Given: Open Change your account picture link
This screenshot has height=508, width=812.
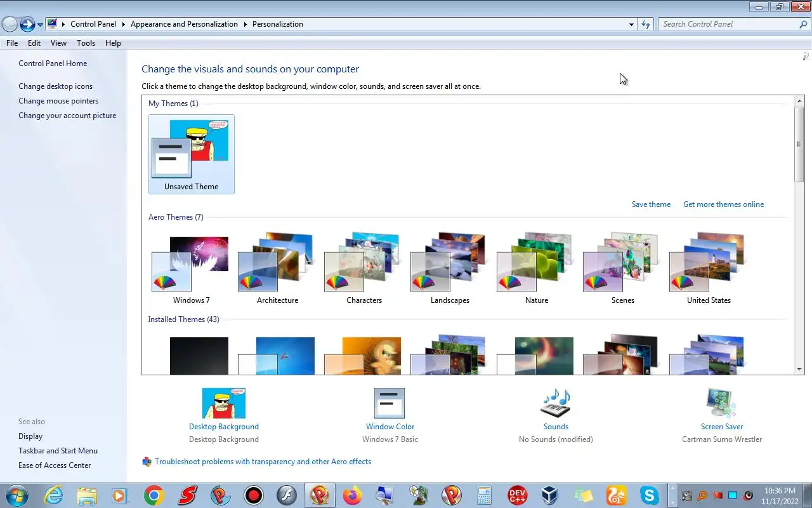Looking at the screenshot, I should (x=67, y=116).
